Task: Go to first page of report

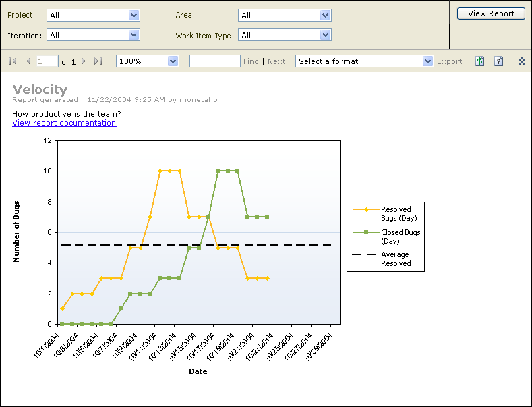Action: coord(13,61)
